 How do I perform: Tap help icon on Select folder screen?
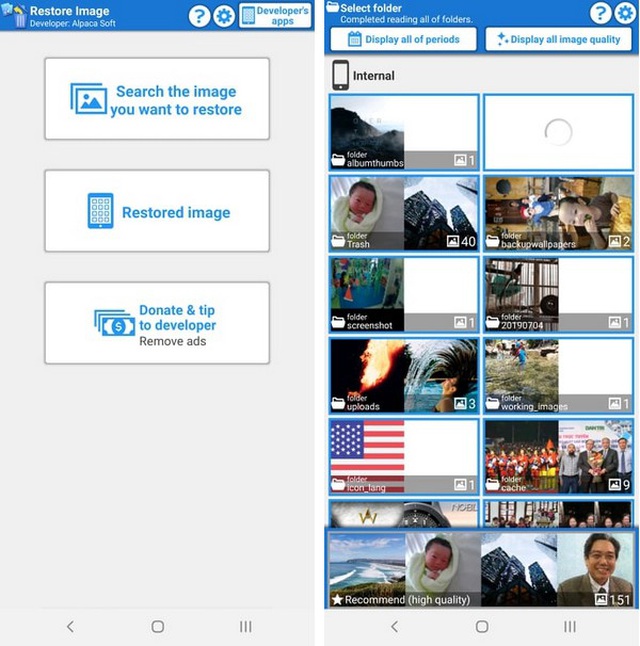pyautogui.click(x=601, y=13)
